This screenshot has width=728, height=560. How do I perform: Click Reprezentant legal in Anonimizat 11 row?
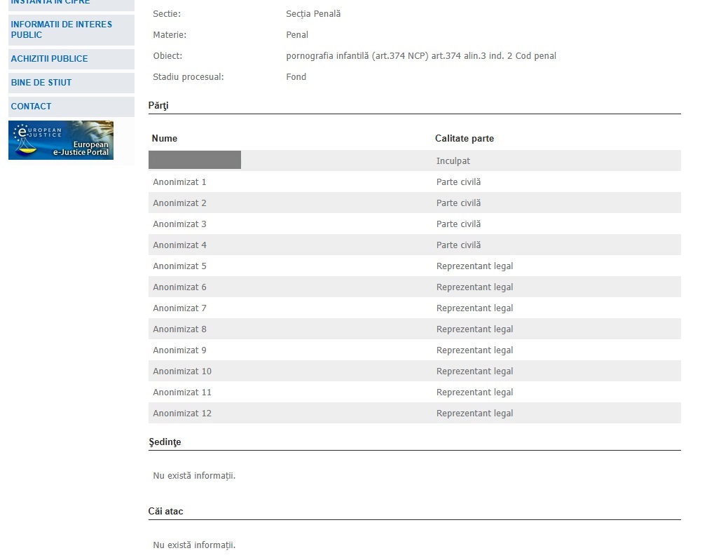coord(474,392)
